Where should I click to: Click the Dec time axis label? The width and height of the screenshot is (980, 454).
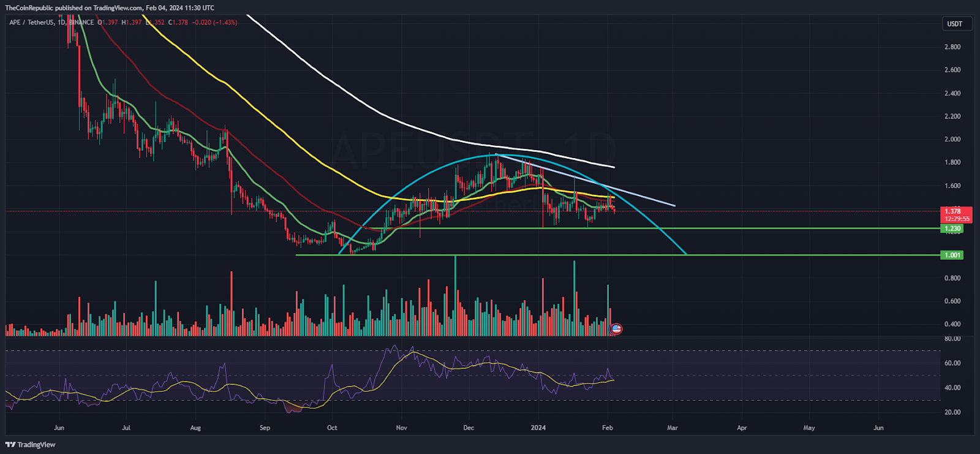tap(469, 428)
